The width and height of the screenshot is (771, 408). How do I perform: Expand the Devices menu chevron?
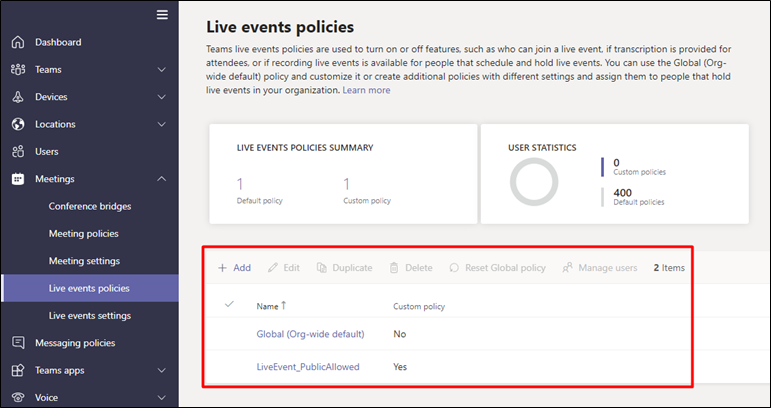point(161,97)
